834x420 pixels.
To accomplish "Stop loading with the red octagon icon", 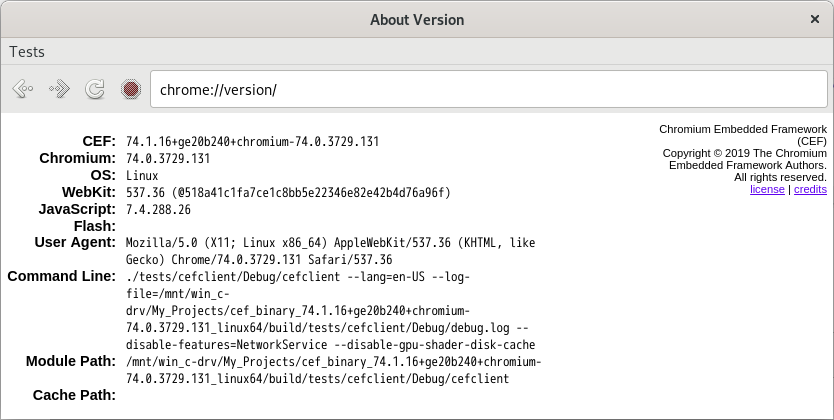I will click(x=131, y=89).
